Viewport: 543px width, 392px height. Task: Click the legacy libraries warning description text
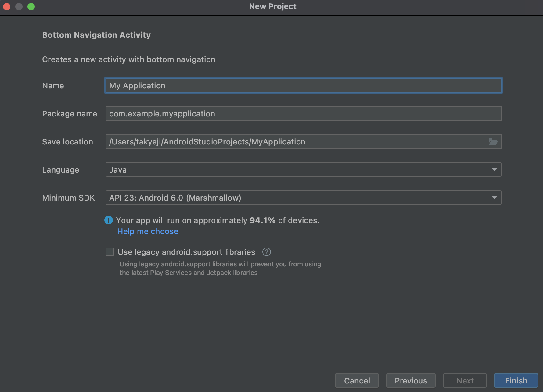point(220,268)
